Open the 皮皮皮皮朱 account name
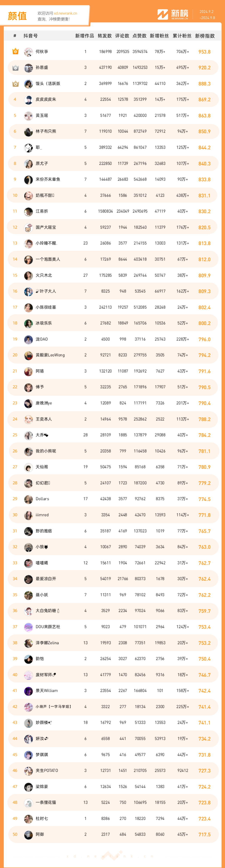225x868 pixels. pyautogui.click(x=46, y=99)
